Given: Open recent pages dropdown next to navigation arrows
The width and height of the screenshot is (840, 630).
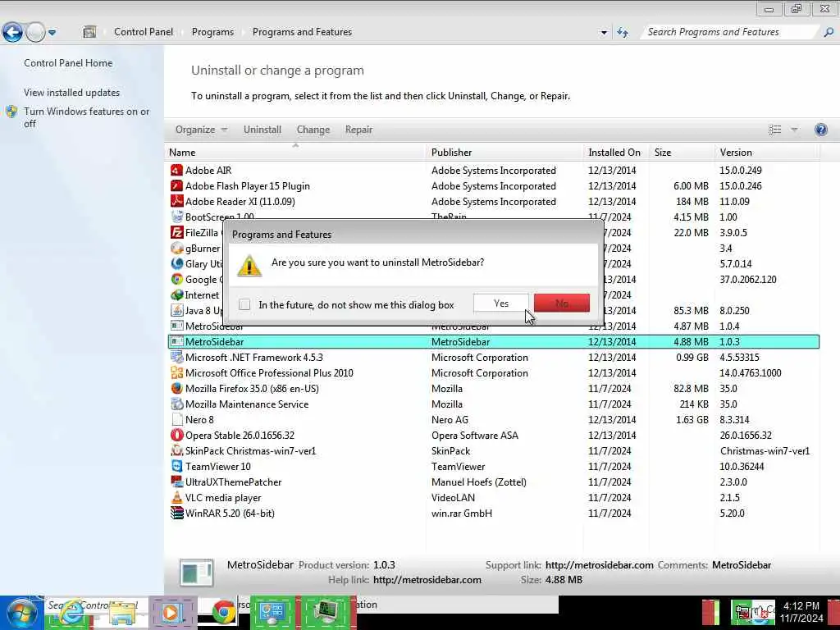Looking at the screenshot, I should [52, 33].
